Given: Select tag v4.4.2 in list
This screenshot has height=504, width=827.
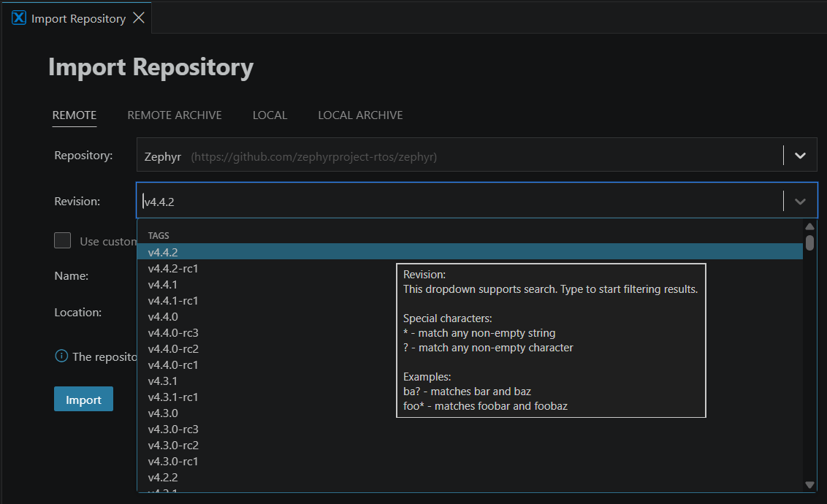Looking at the screenshot, I should tap(470, 252).
